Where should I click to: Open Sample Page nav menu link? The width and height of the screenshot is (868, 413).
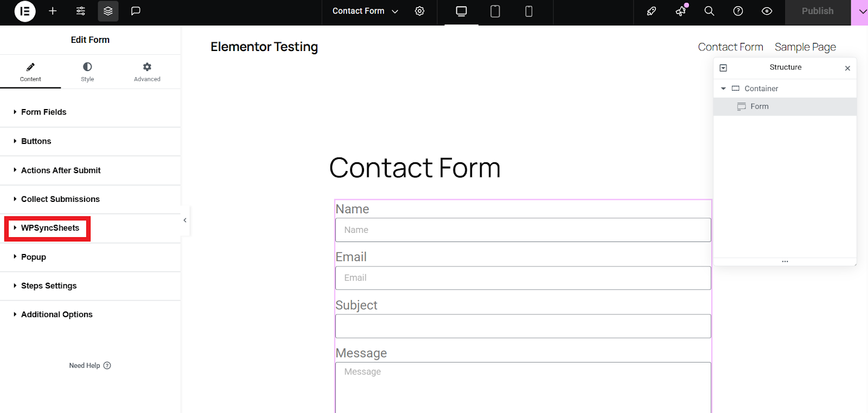[x=805, y=47]
